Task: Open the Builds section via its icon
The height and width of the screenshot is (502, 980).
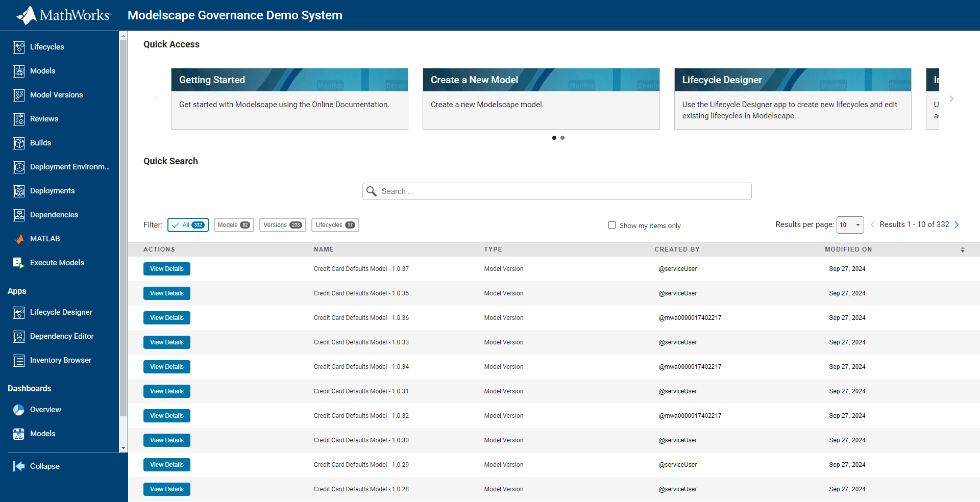Action: 19,143
